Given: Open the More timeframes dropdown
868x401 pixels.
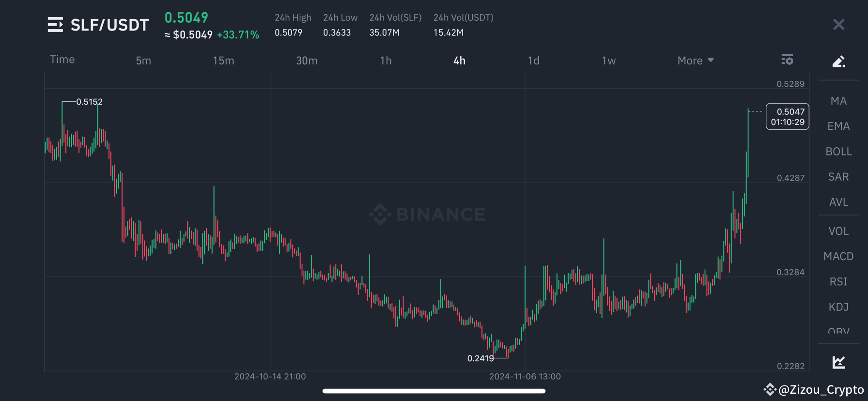Looking at the screenshot, I should (696, 60).
